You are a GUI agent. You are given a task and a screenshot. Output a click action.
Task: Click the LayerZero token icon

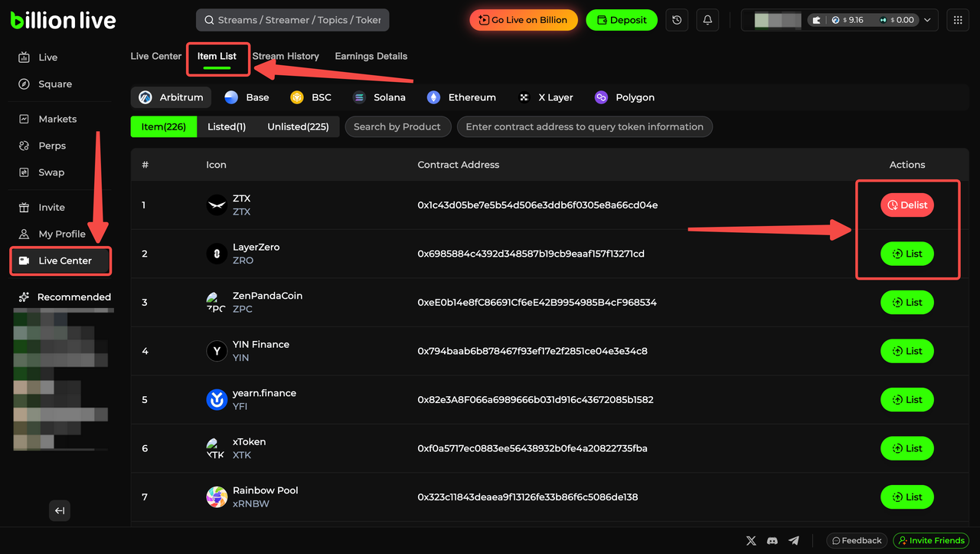click(x=217, y=254)
